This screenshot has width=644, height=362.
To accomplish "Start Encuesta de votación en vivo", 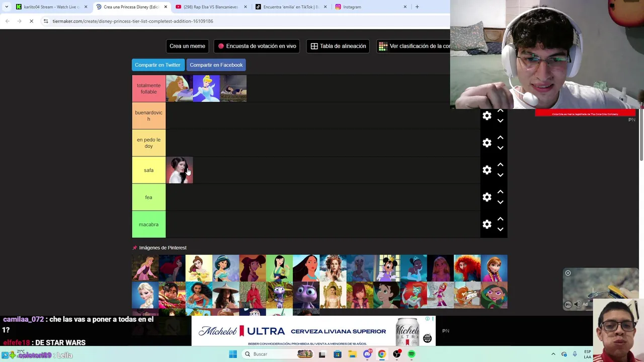I will tap(257, 46).
